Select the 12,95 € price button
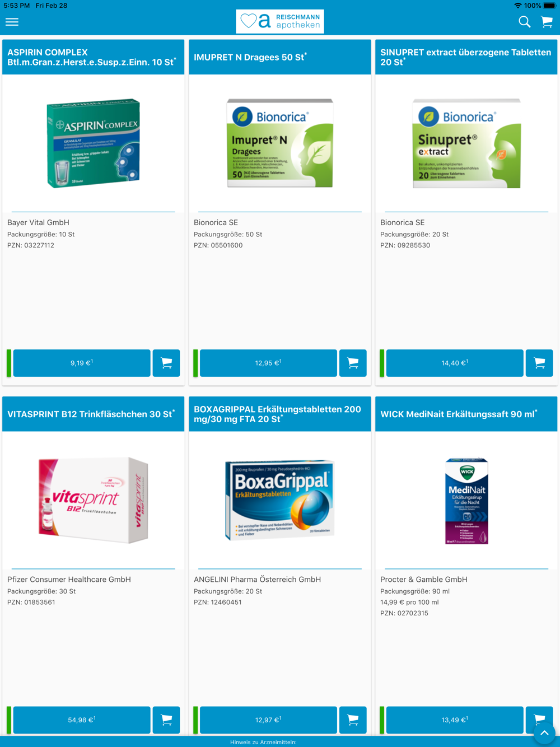 (268, 363)
